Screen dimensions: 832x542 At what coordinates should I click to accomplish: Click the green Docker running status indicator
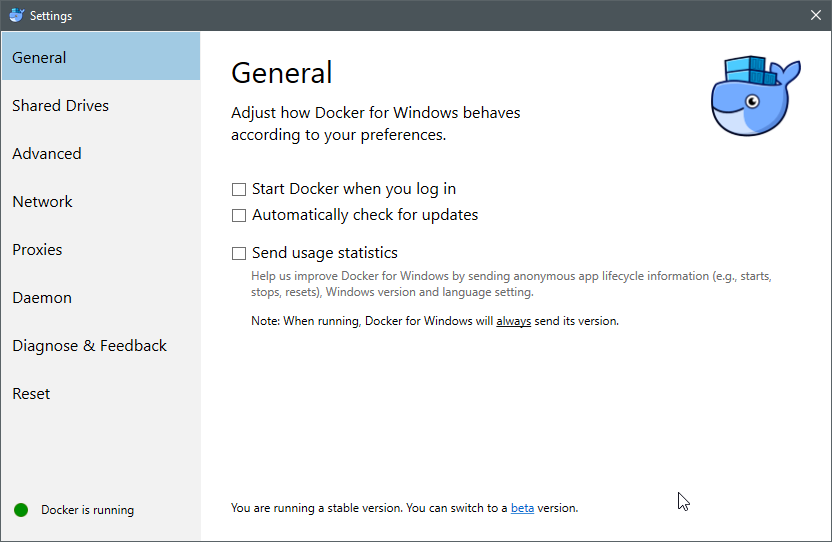21,510
